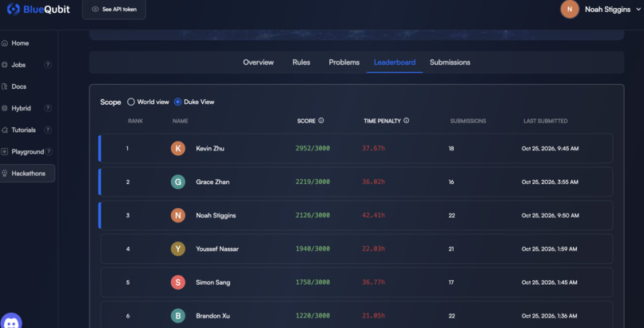Screen dimensions: 644x328
Task: Click the date Oct 25, 2026, 1:36 AM
Action: (x=549, y=316)
